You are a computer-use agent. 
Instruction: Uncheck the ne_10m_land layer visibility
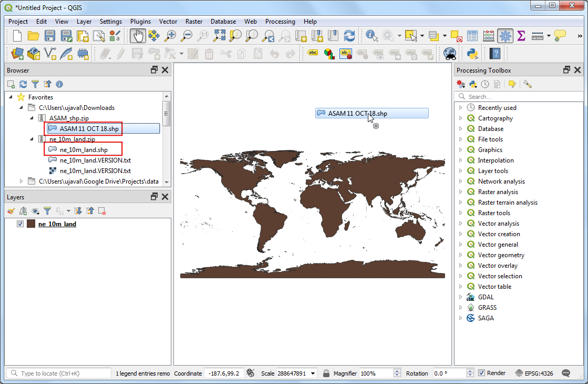click(x=20, y=224)
